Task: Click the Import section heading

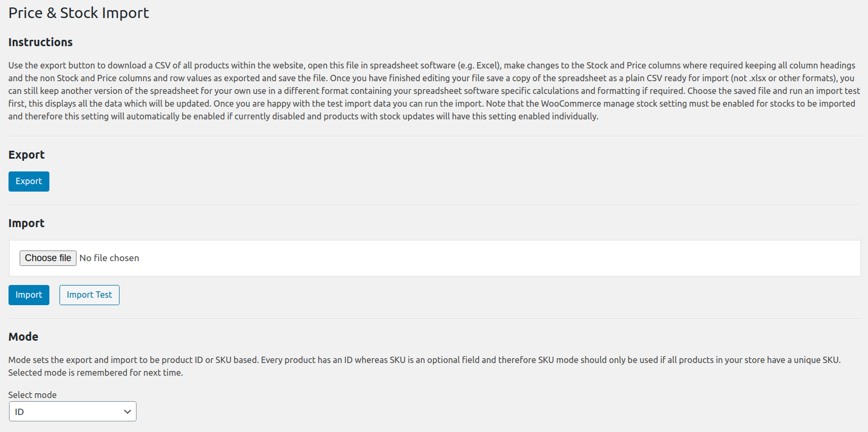Action: (x=27, y=223)
